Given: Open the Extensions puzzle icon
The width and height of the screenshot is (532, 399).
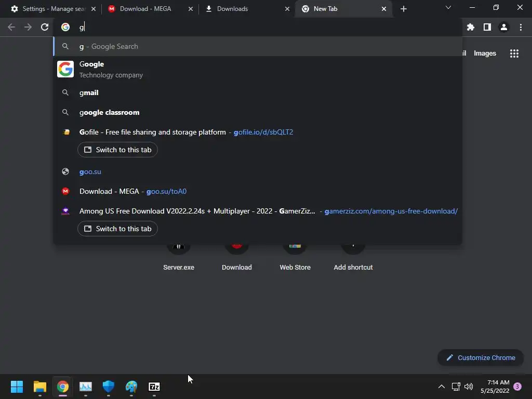Looking at the screenshot, I should pos(471,27).
